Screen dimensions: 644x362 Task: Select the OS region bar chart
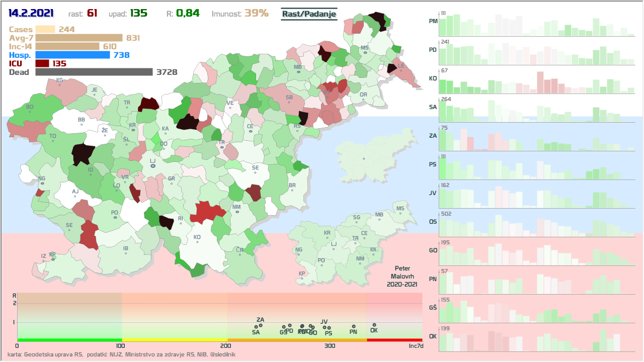pos(536,224)
